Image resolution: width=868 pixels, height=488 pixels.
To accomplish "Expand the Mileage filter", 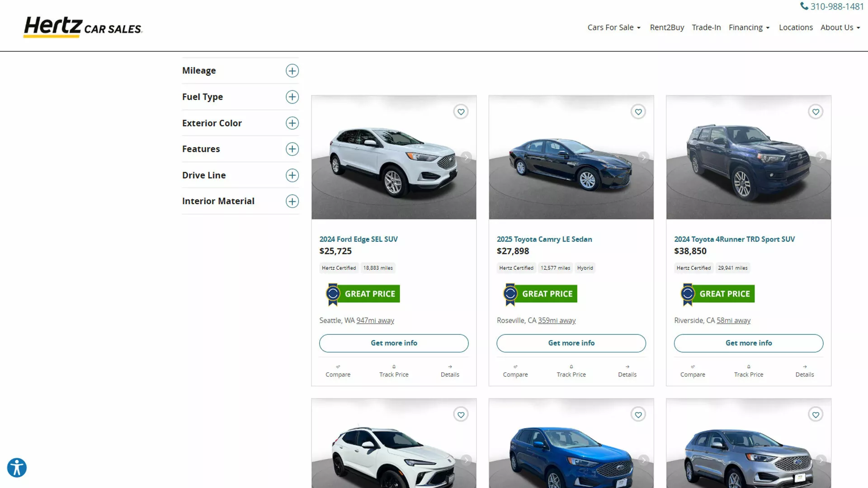I will tap(292, 70).
